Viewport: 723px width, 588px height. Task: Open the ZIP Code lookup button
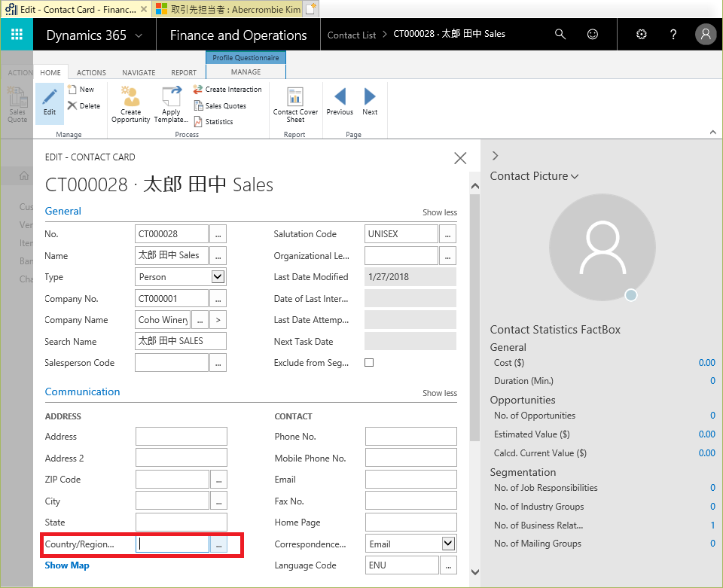tap(218, 480)
